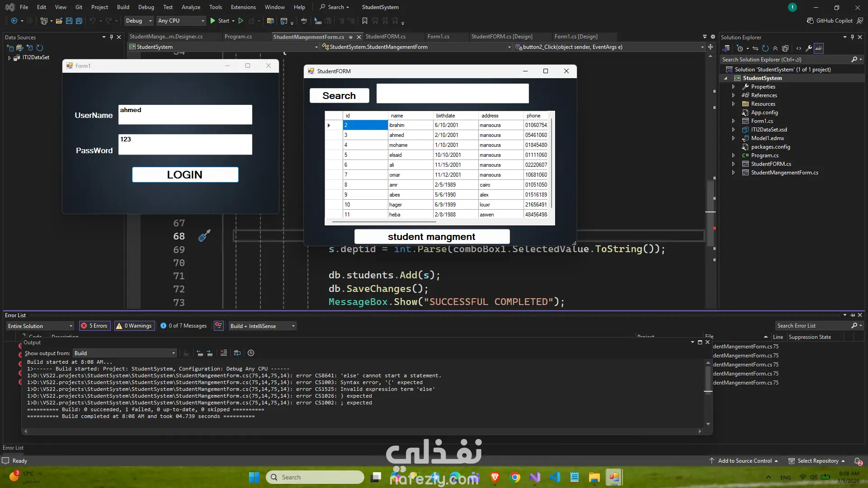Click Collapse All icon in Solution Explorer

[x=775, y=48]
